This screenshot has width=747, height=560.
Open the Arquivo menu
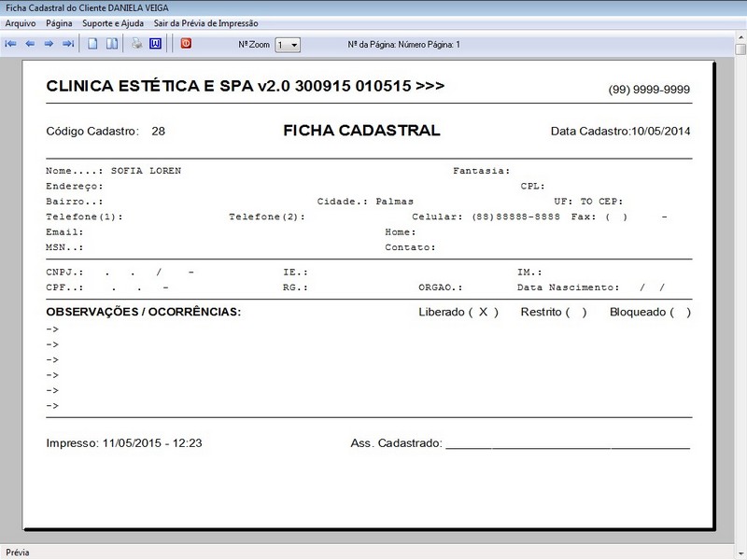click(20, 23)
